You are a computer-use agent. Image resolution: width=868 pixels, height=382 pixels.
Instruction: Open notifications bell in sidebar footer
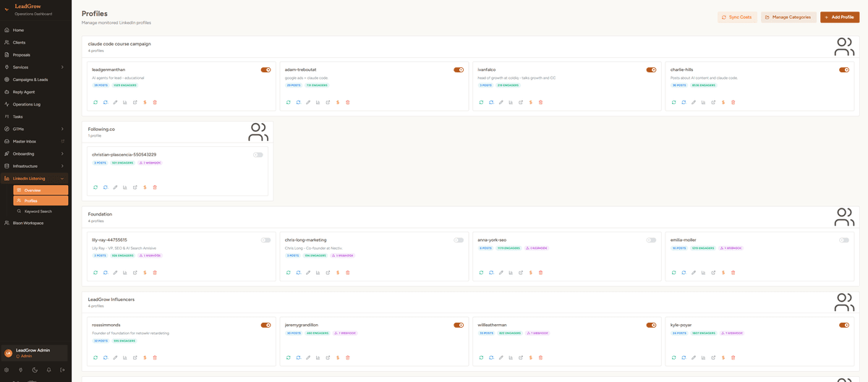pyautogui.click(x=48, y=370)
